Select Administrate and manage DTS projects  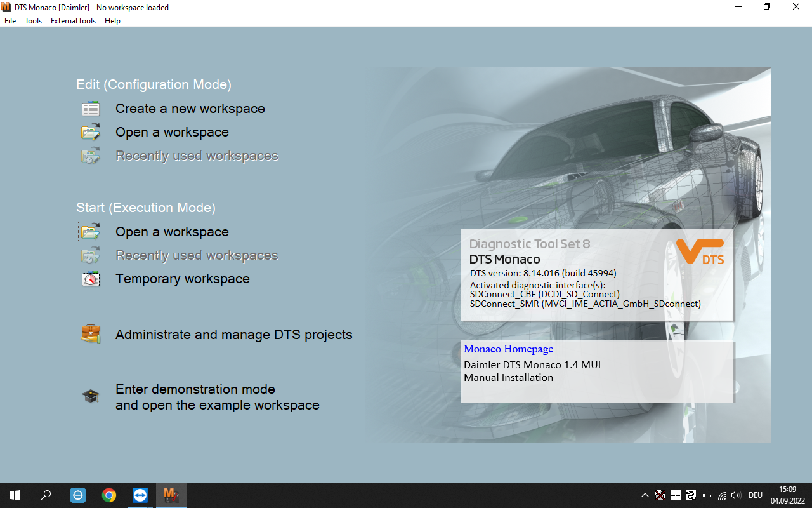coord(234,335)
